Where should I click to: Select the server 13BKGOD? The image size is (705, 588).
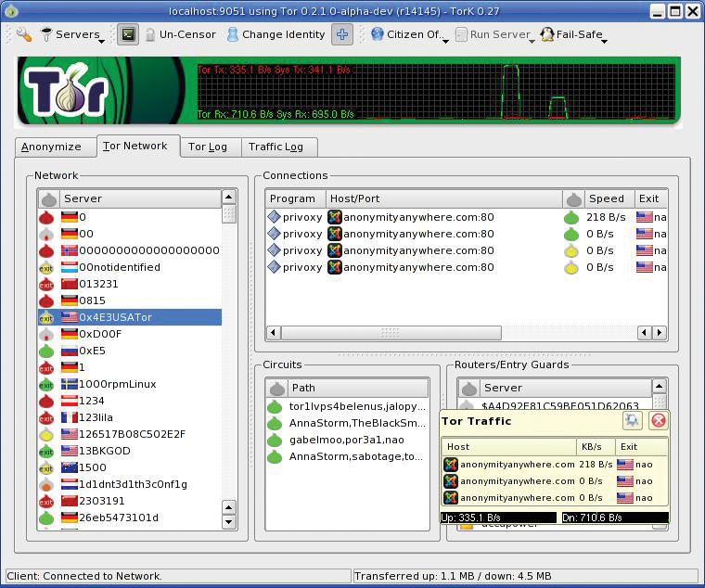130,451
